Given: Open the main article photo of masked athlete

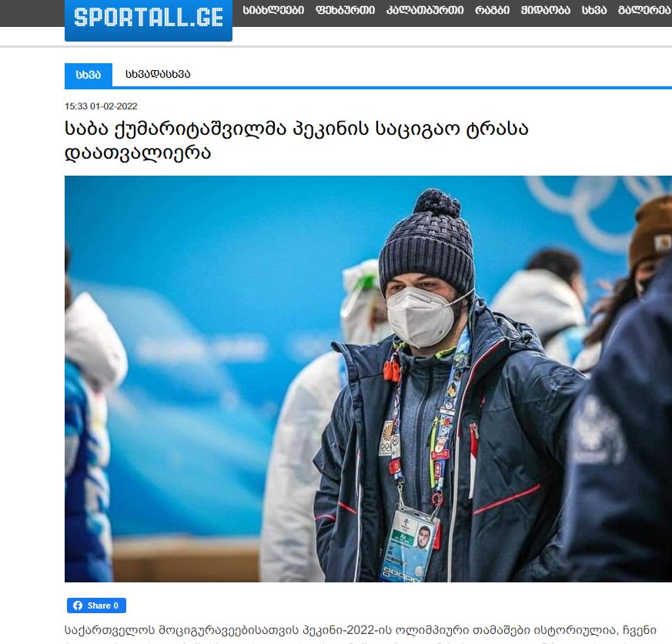Looking at the screenshot, I should [x=368, y=378].
